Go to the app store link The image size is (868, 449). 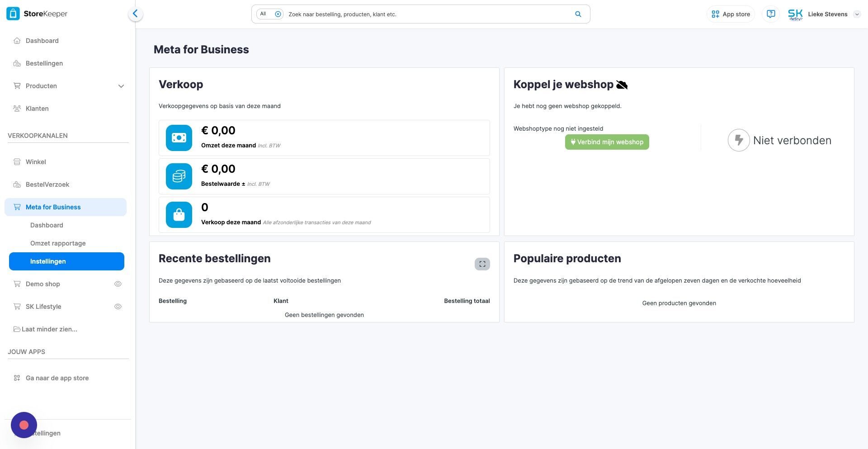click(x=57, y=378)
